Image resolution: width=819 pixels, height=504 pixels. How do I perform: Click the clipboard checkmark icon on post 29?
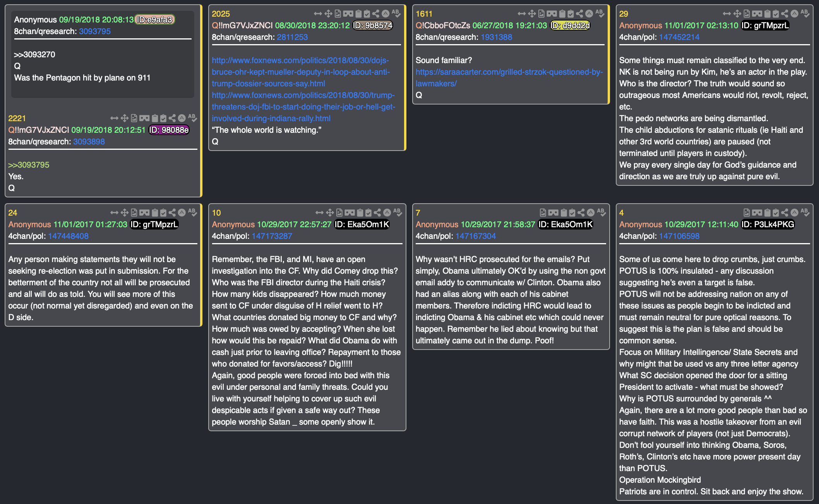coord(776,14)
